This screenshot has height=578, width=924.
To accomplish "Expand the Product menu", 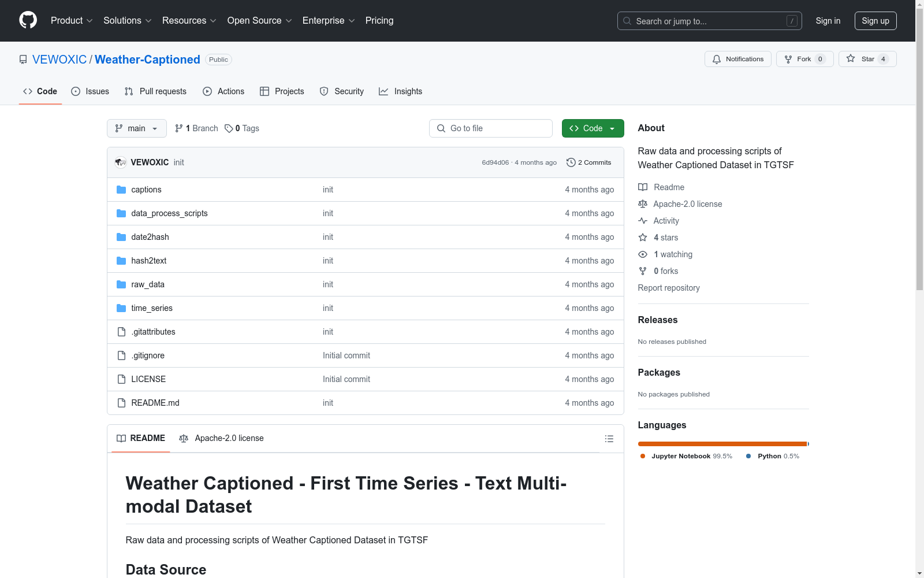I will [x=72, y=20].
